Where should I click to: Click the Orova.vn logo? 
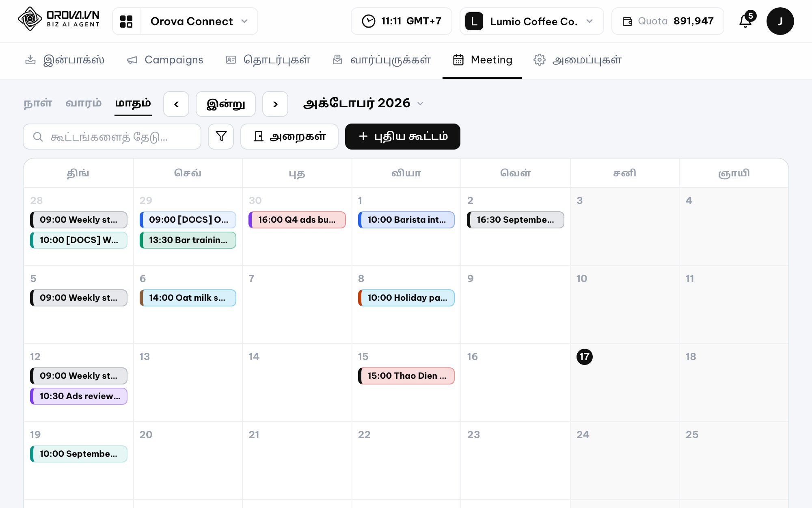point(59,19)
